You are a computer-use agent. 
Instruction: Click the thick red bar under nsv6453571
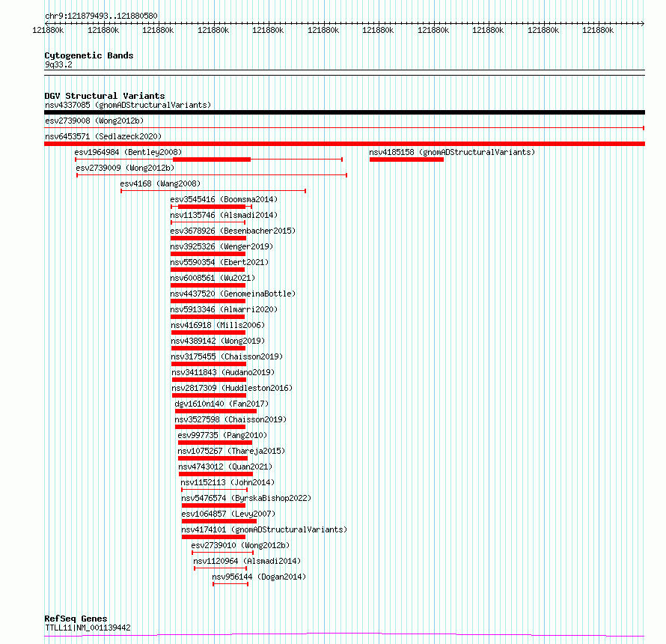coord(344,144)
